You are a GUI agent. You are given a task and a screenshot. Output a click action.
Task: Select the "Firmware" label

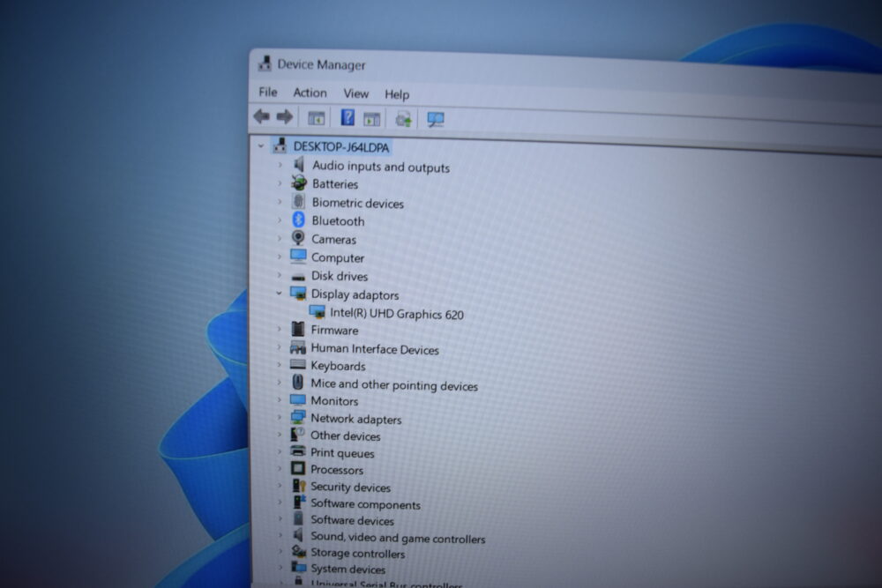pyautogui.click(x=334, y=330)
